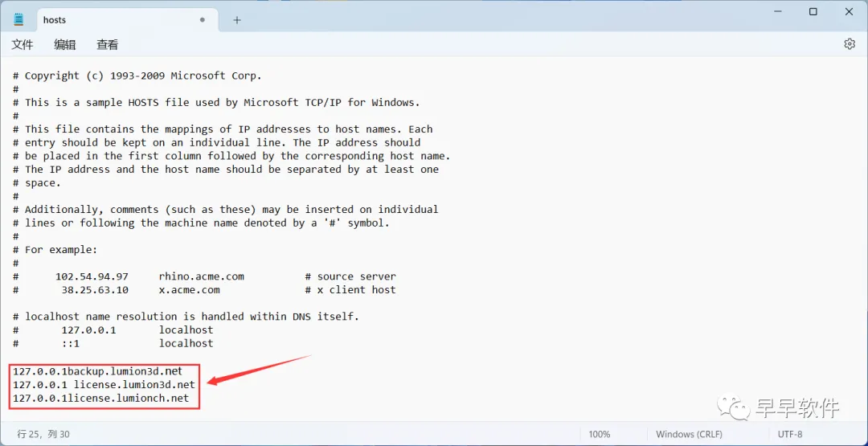Maximize the Notepad window
The image size is (868, 446).
[813, 11]
